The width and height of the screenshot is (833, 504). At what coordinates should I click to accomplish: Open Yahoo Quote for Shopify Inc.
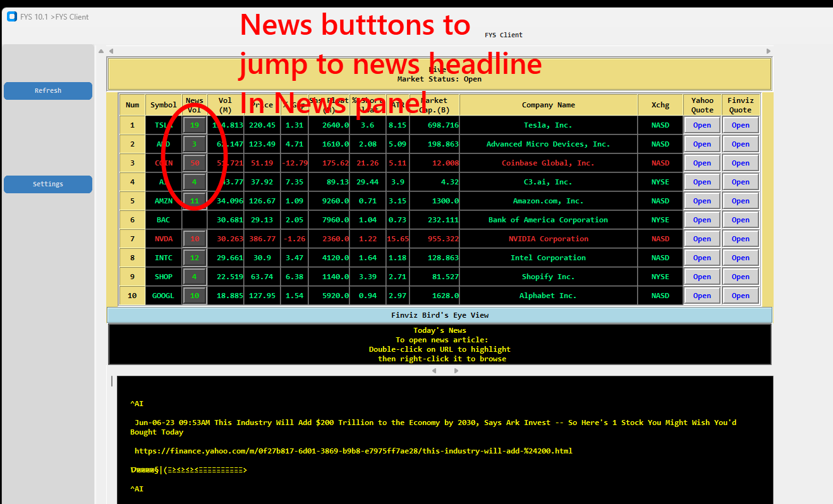tap(702, 277)
